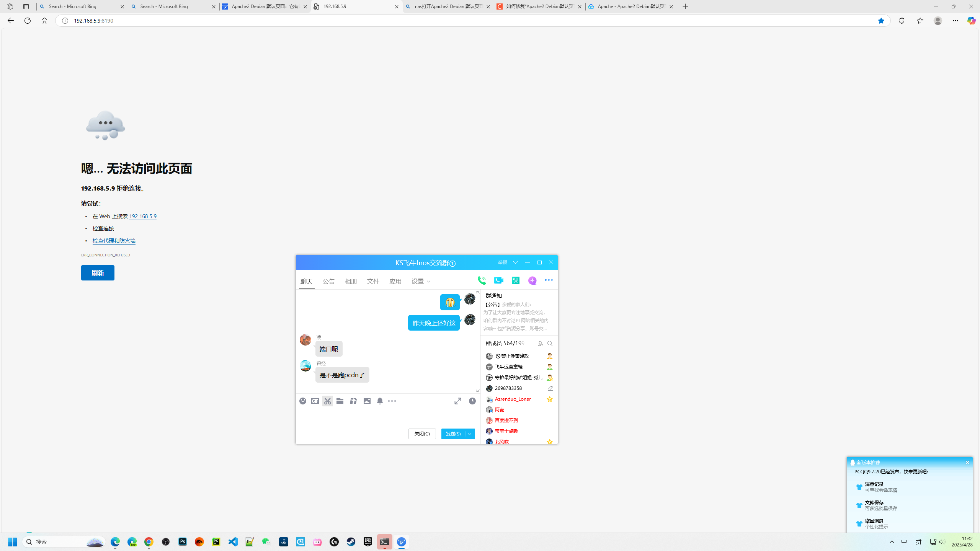Collapse the chat message area arrow bottom
The width and height of the screenshot is (980, 551).
click(x=478, y=391)
